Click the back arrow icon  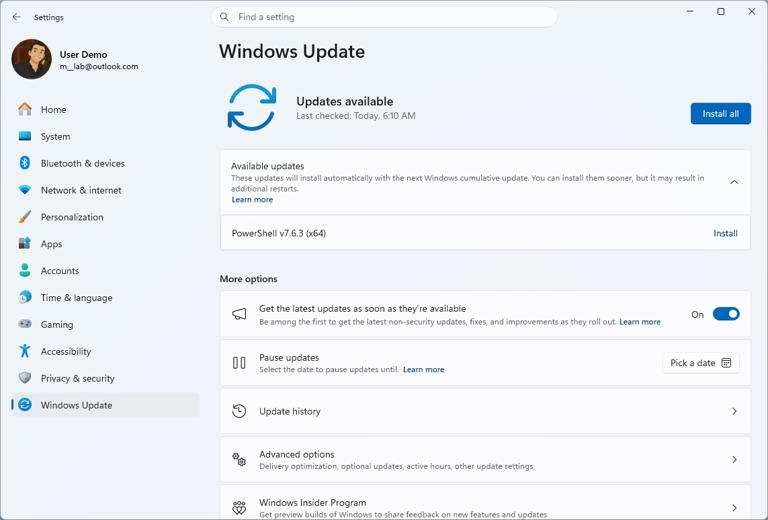click(17, 17)
